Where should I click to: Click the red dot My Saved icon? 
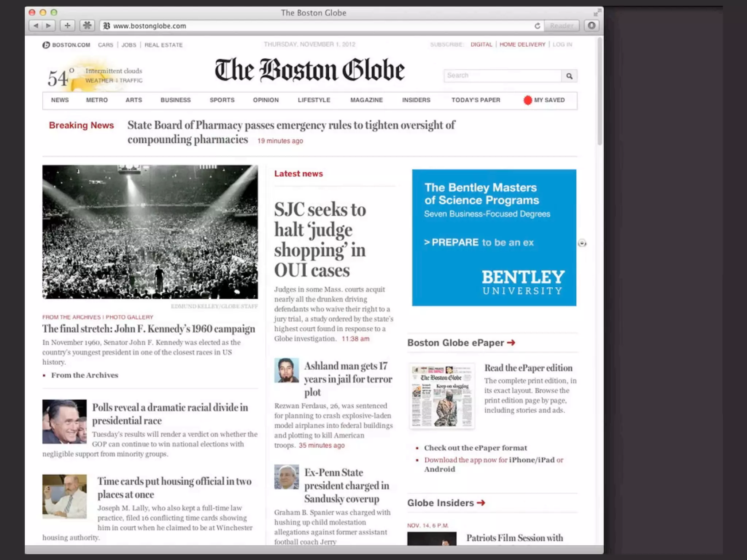527,100
